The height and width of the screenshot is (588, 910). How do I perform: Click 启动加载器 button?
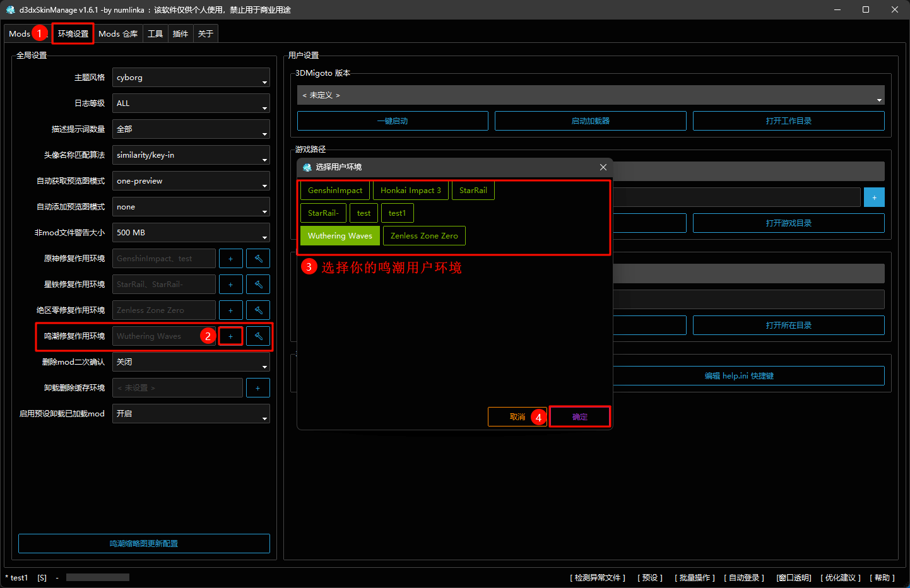pos(591,121)
